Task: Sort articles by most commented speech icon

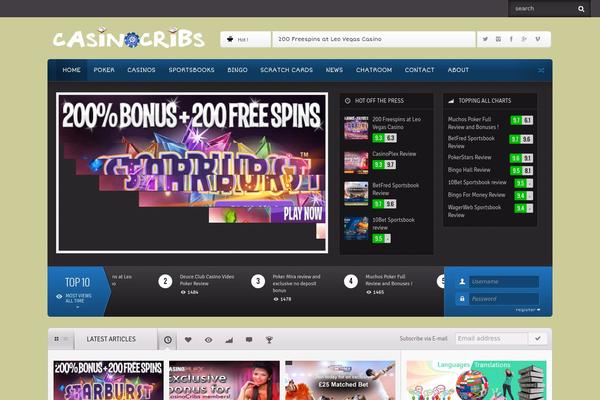Action: click(249, 340)
